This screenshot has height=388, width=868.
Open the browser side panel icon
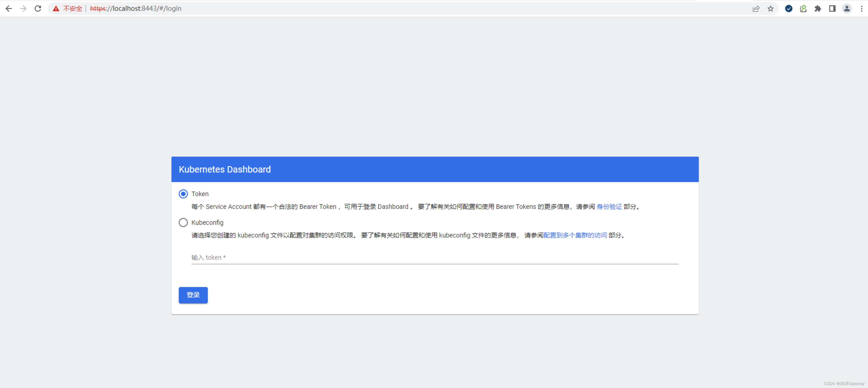point(832,8)
